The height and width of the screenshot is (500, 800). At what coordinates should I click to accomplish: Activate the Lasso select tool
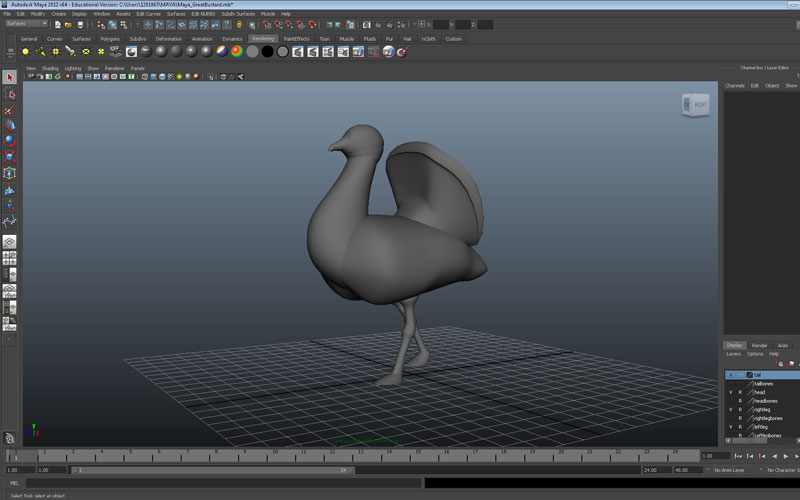pos(9,94)
